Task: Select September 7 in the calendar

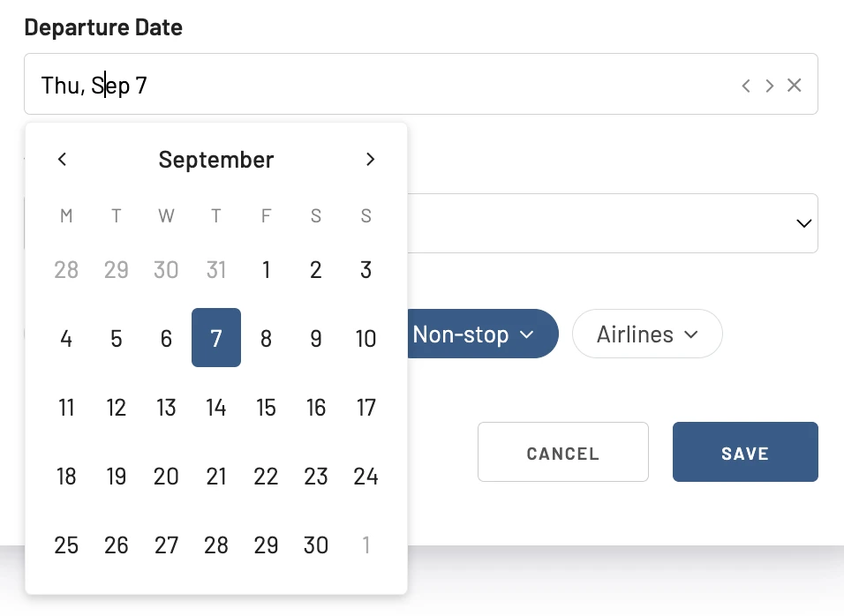Action: click(x=216, y=338)
